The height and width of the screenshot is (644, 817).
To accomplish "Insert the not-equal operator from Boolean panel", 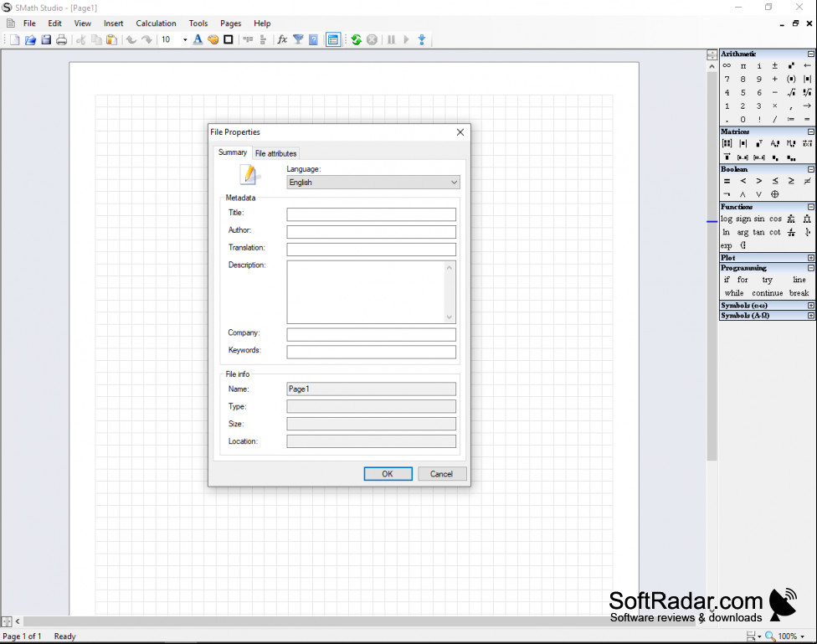I will [x=807, y=181].
